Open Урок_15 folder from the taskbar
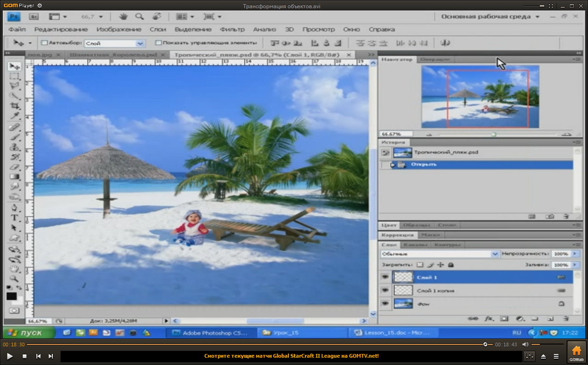 point(285,333)
